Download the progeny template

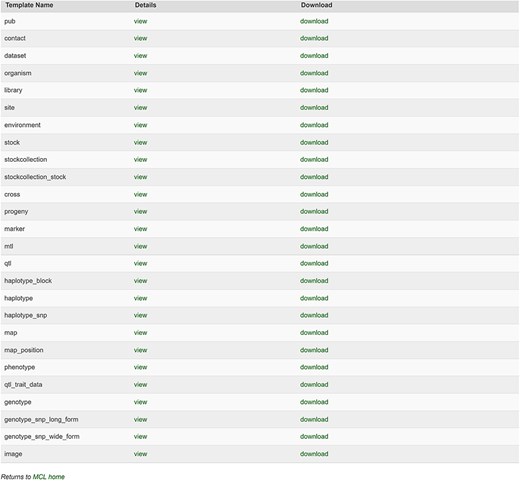(314, 212)
